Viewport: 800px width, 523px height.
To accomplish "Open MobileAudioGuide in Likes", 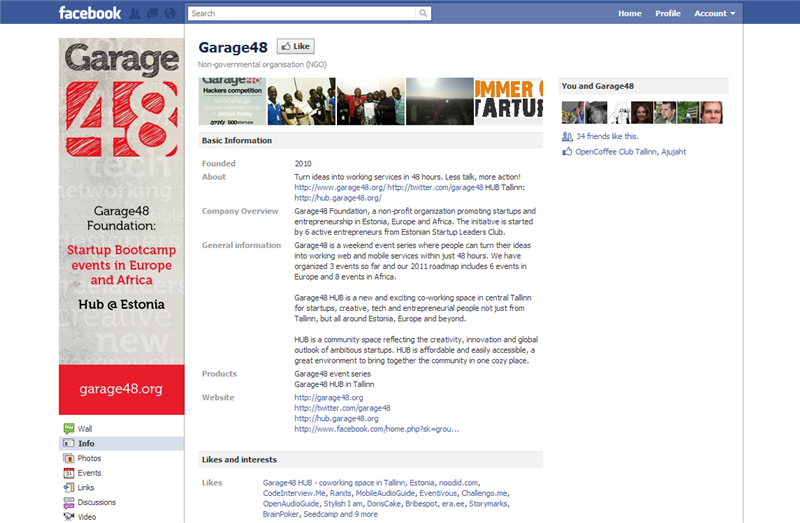I will point(385,493).
